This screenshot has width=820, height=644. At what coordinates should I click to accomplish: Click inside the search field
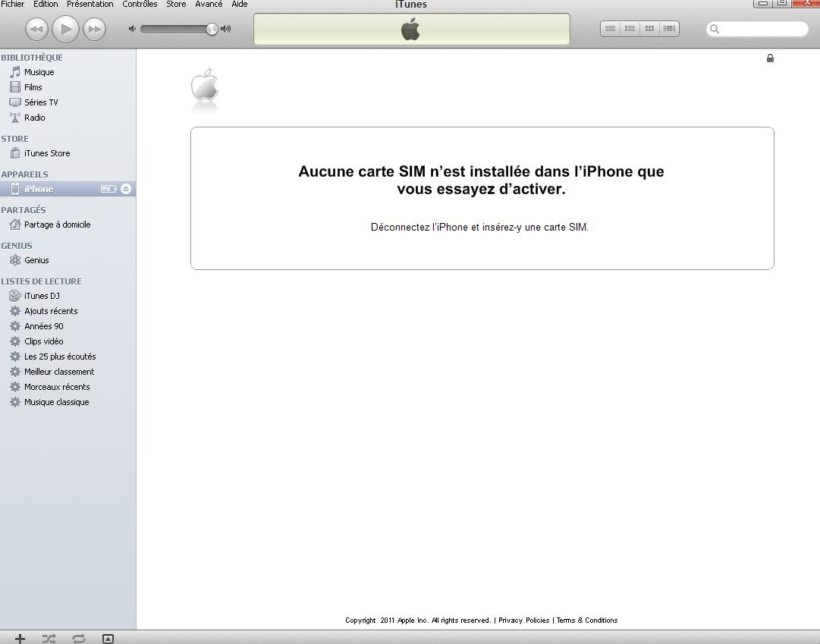coord(757,29)
